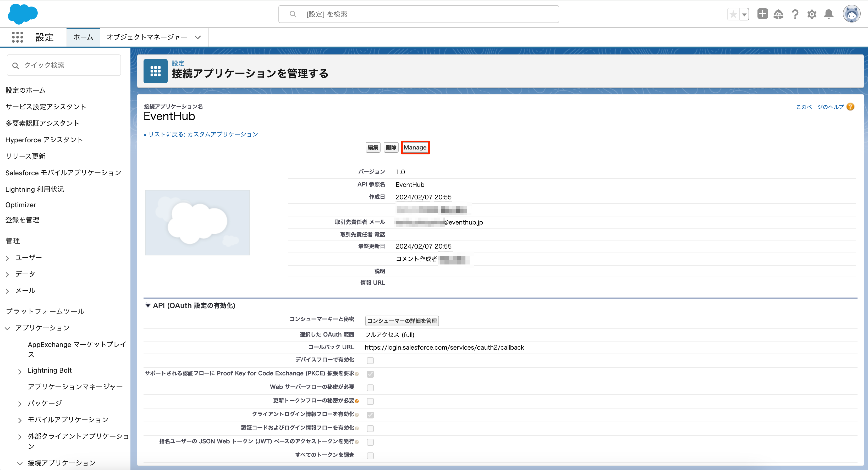
Task: Click the Manage button
Action: pyautogui.click(x=415, y=148)
